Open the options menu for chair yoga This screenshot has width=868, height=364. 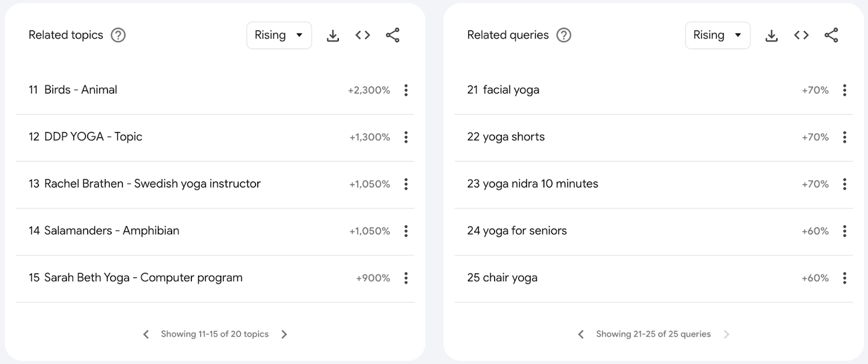pos(844,278)
